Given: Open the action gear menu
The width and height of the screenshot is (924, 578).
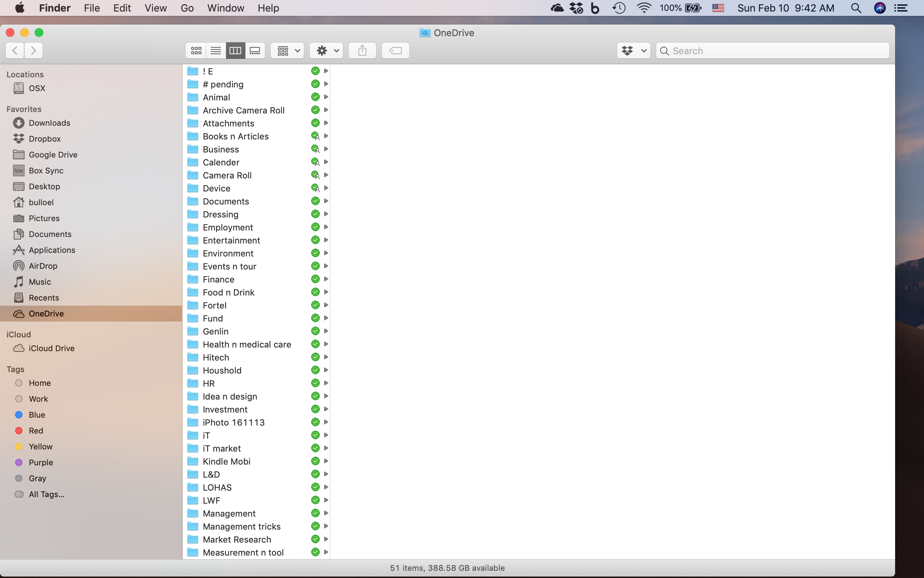Looking at the screenshot, I should [326, 51].
